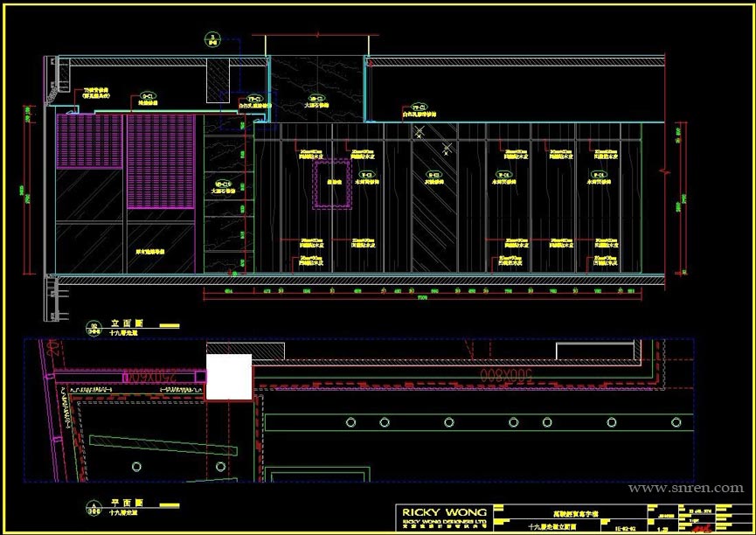Select the circular view marker beside 立面图
The image size is (756, 535).
click(94, 329)
